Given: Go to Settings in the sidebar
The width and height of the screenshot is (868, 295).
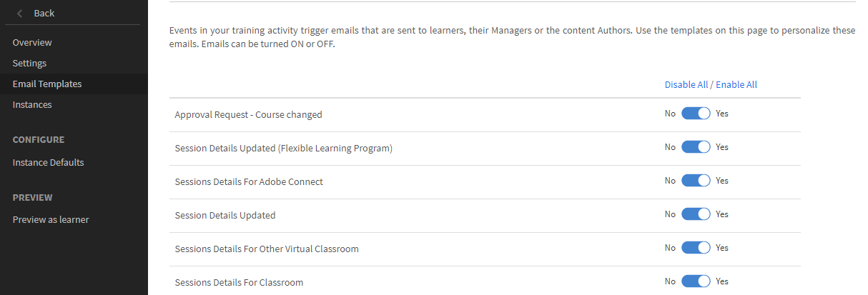Looking at the screenshot, I should 29,64.
